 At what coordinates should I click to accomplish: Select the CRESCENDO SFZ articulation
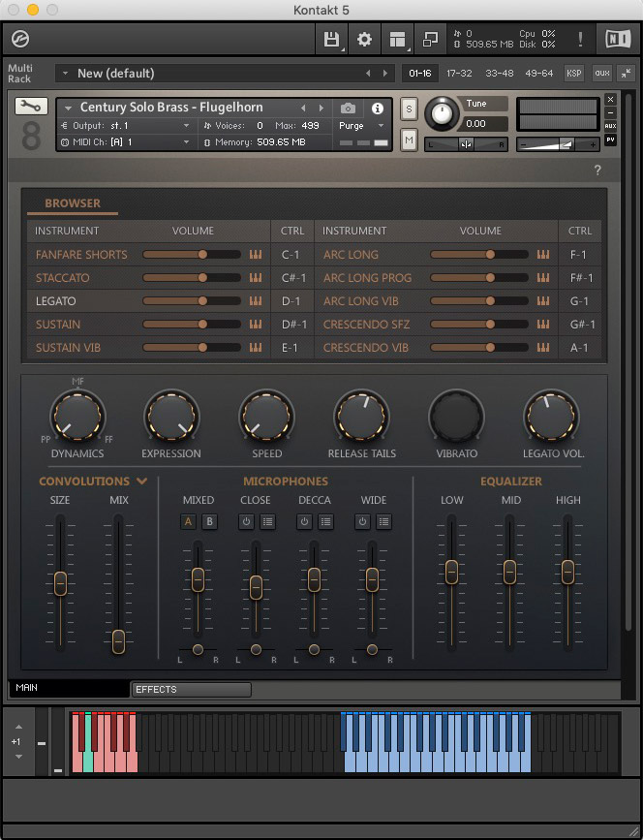tap(366, 325)
